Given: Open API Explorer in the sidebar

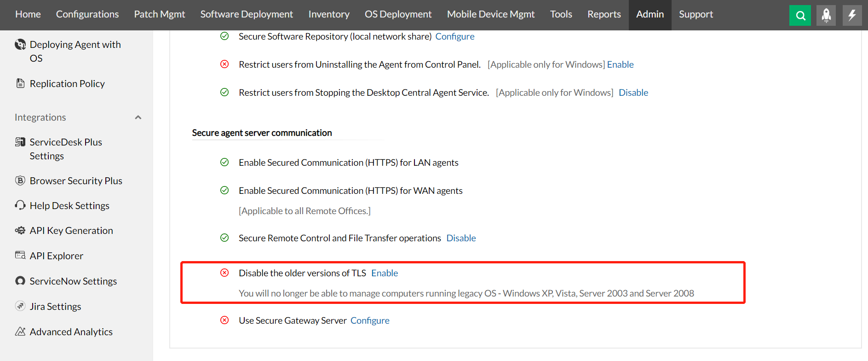Looking at the screenshot, I should (x=56, y=256).
